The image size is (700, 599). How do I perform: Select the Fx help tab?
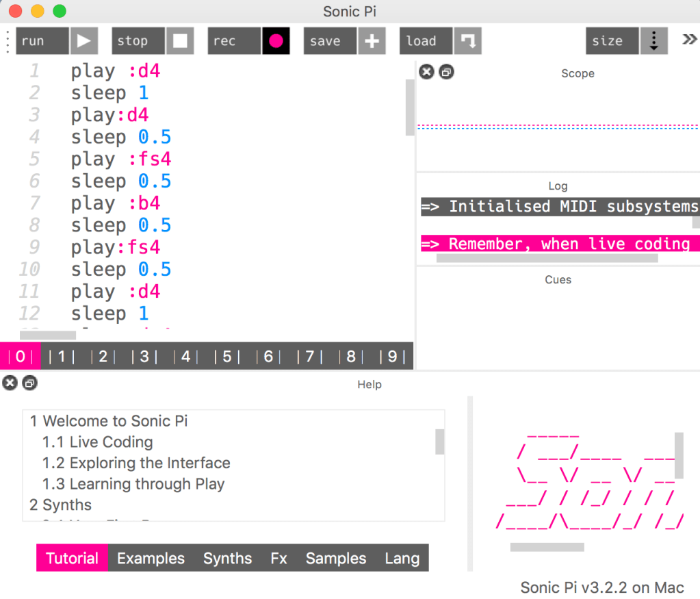(278, 558)
